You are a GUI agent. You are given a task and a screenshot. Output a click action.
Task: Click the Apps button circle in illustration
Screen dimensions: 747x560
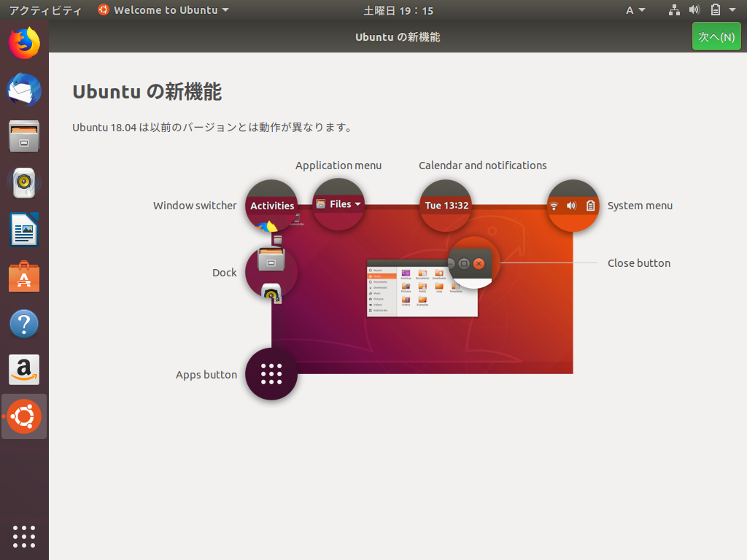point(271,374)
